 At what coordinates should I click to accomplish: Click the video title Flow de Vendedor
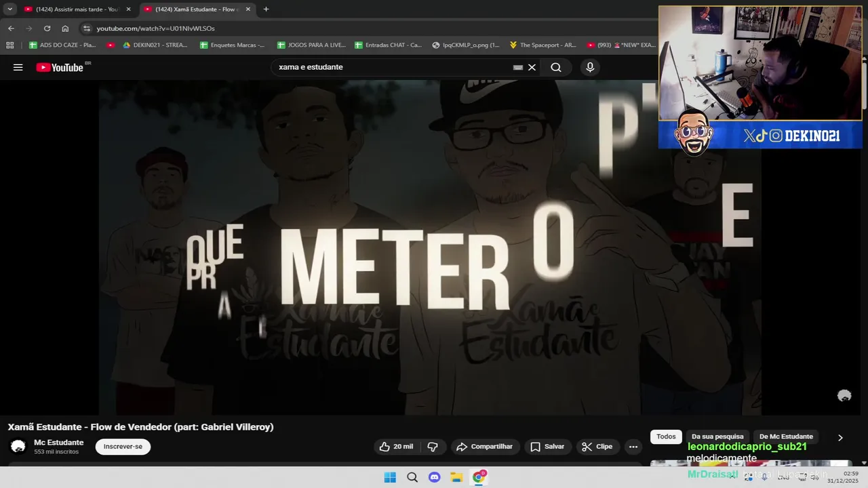(x=140, y=427)
